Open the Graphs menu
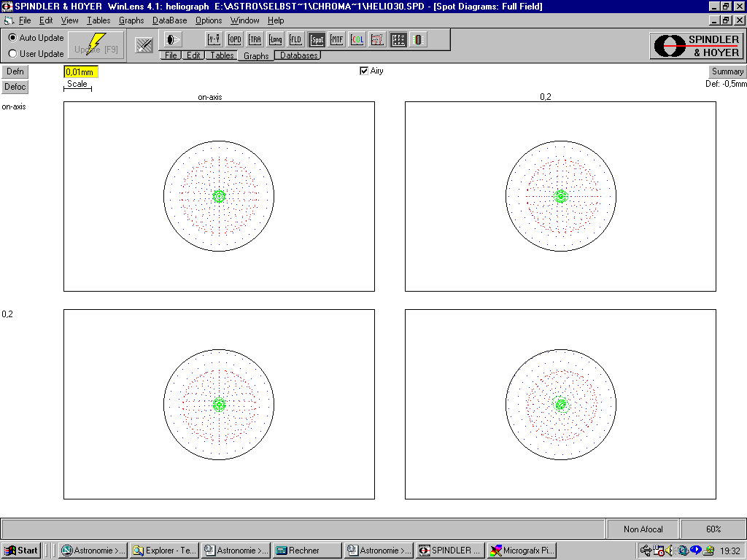Image resolution: width=747 pixels, height=560 pixels. (x=131, y=20)
